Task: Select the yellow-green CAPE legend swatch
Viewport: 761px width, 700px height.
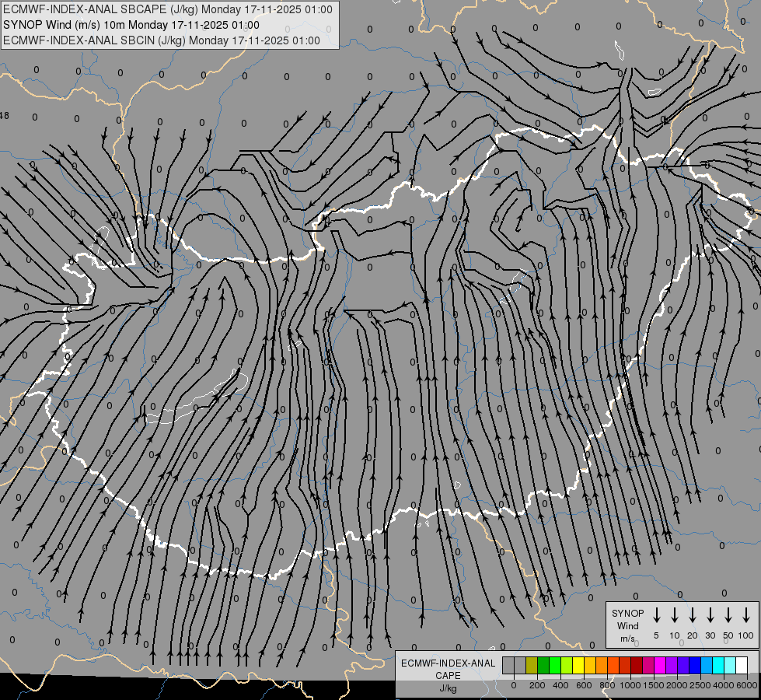Action: click(x=567, y=665)
